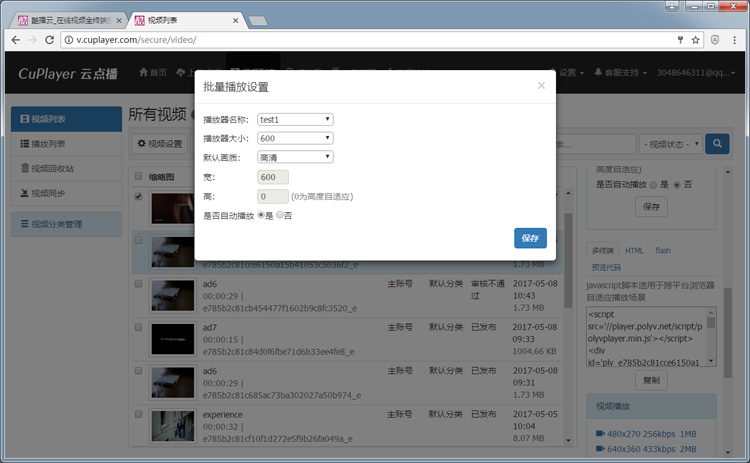Select 是 for auto-play in the dialog
The height and width of the screenshot is (463, 750).
tap(262, 215)
